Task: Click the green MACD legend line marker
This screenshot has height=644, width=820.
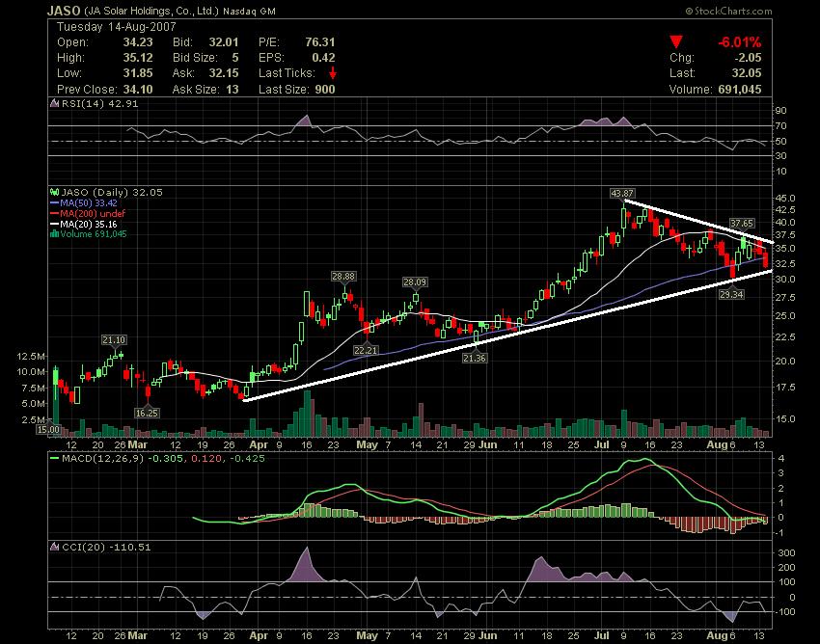Action: [54, 459]
